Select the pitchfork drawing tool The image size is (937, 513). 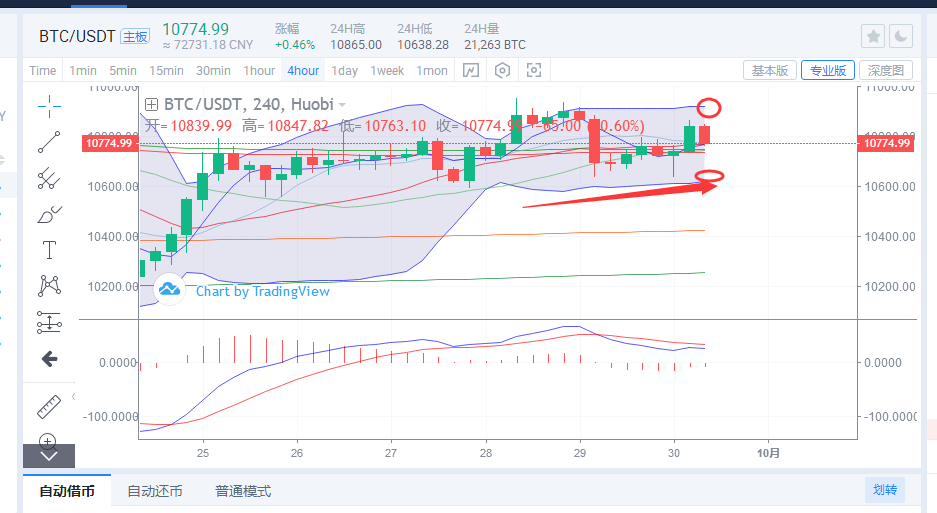click(49, 178)
